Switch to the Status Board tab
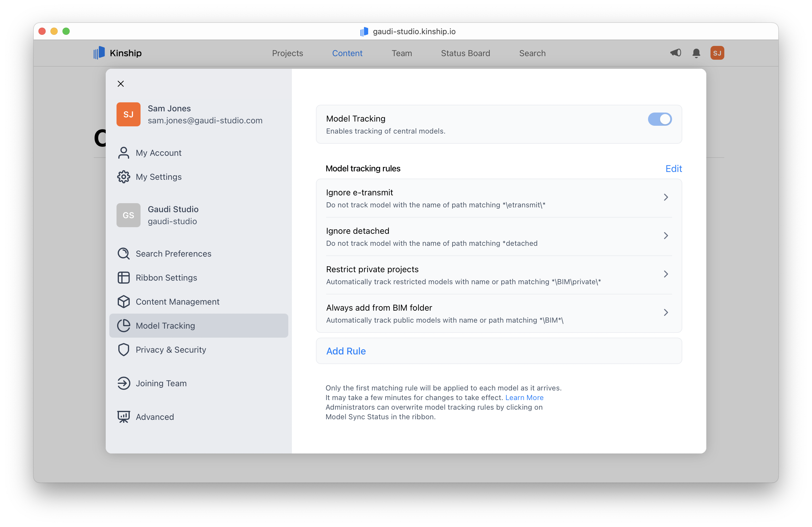The image size is (812, 527). [x=465, y=53]
